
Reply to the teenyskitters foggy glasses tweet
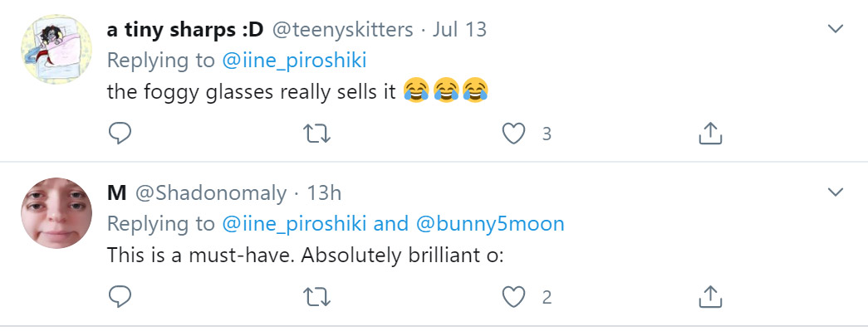(x=120, y=134)
